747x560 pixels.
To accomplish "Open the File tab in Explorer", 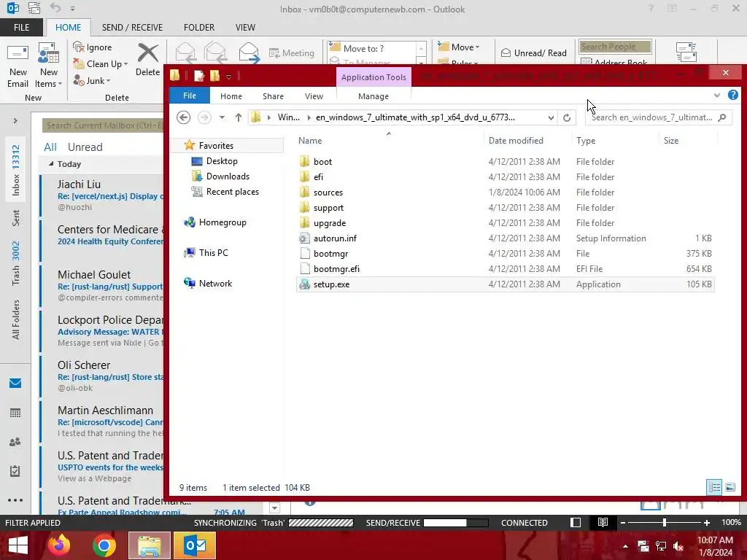I will pos(190,96).
